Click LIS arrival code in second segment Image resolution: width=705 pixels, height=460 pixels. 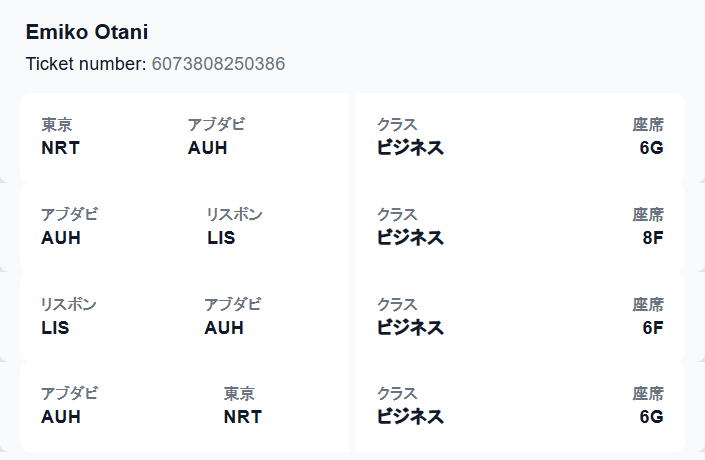(221, 237)
